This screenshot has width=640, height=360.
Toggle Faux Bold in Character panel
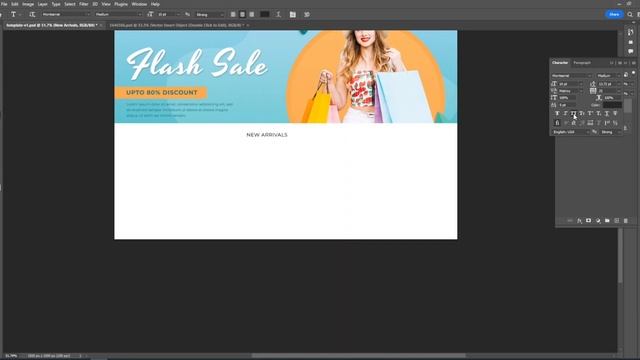click(x=557, y=113)
